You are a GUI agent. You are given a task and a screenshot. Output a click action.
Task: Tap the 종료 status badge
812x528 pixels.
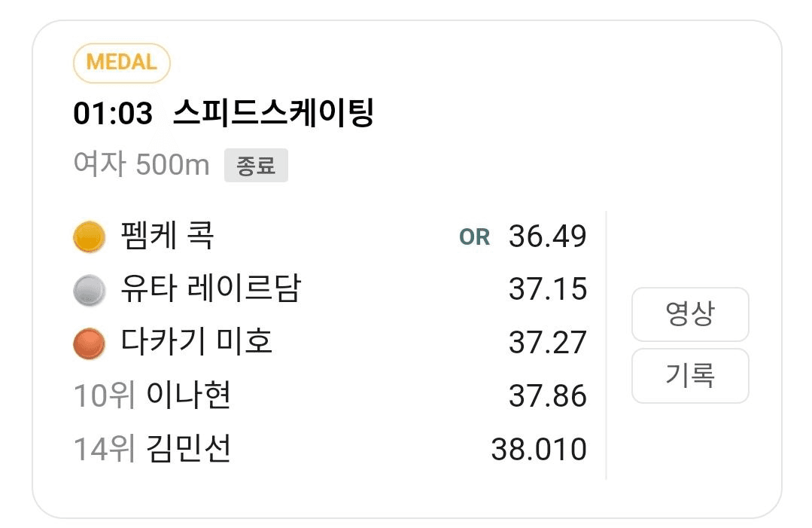(x=256, y=166)
